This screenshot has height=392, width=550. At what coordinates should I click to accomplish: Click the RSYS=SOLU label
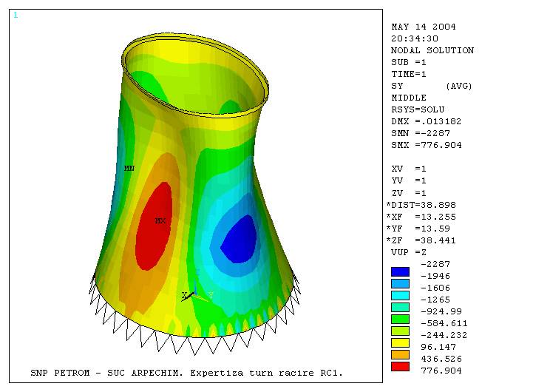[418, 109]
